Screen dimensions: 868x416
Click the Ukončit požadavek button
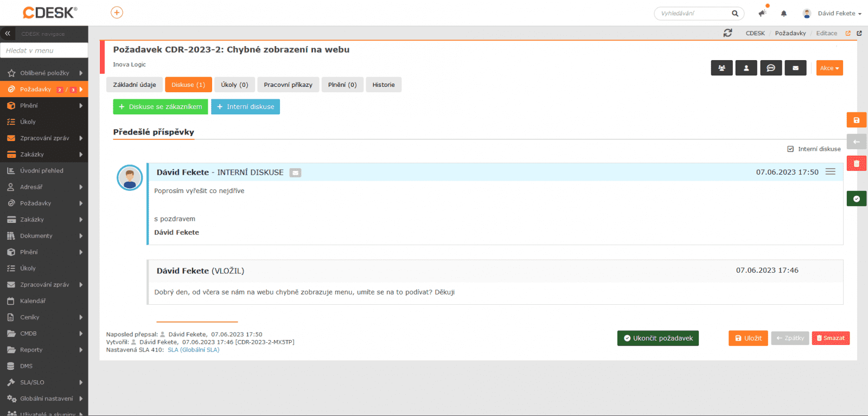[x=658, y=338]
